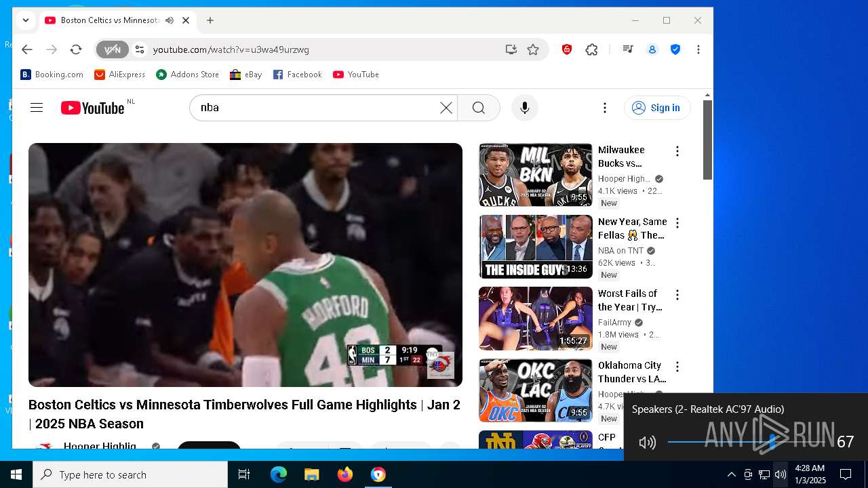This screenshot has height=488, width=868.
Task: Open Windows Start menu
Action: [16, 474]
